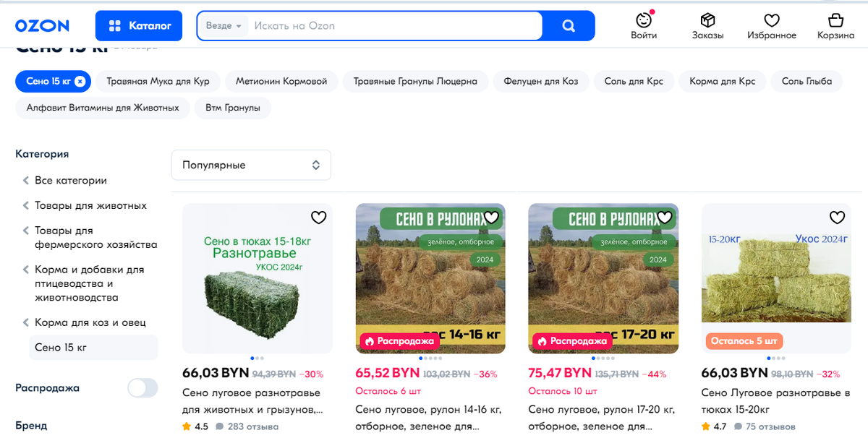Toggle the Распродажа switch
This screenshot has height=438, width=868.
coord(142,388)
